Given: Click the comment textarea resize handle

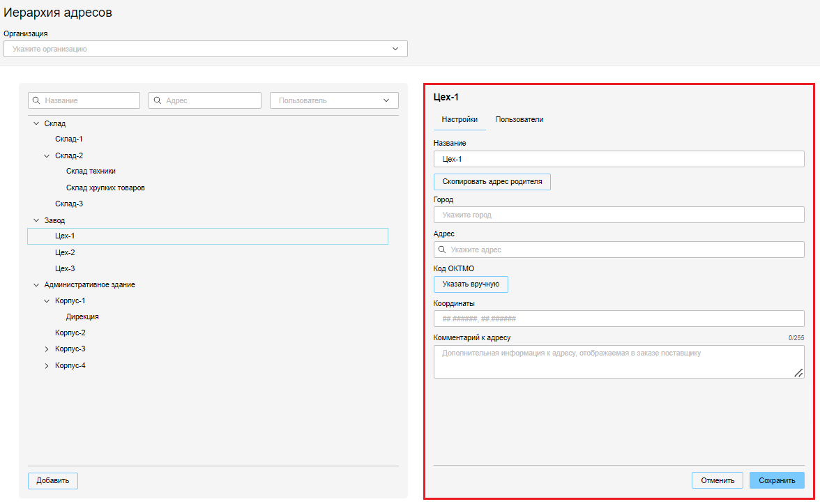Looking at the screenshot, I should click(x=798, y=373).
